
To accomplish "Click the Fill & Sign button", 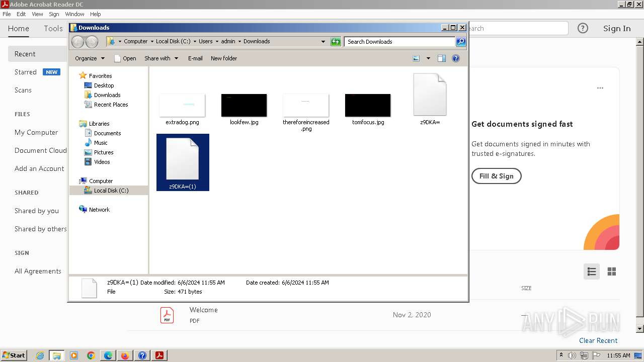I will (x=496, y=176).
